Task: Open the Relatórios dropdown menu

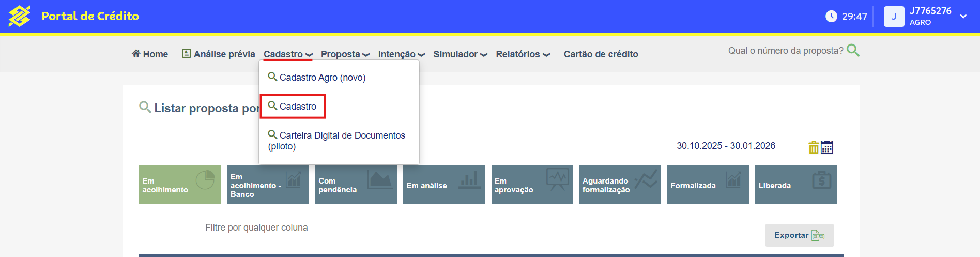Action: 523,54
